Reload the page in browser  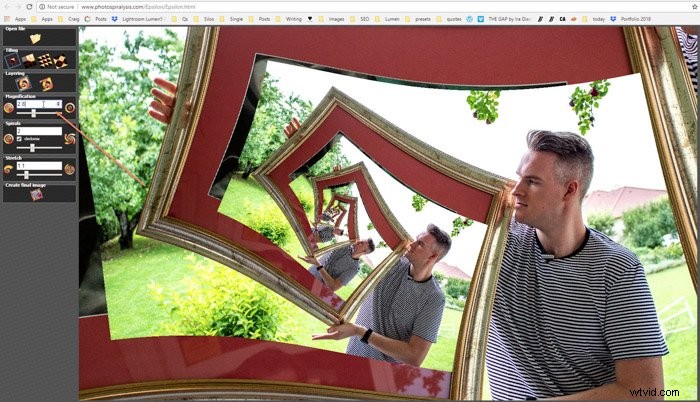[x=29, y=7]
